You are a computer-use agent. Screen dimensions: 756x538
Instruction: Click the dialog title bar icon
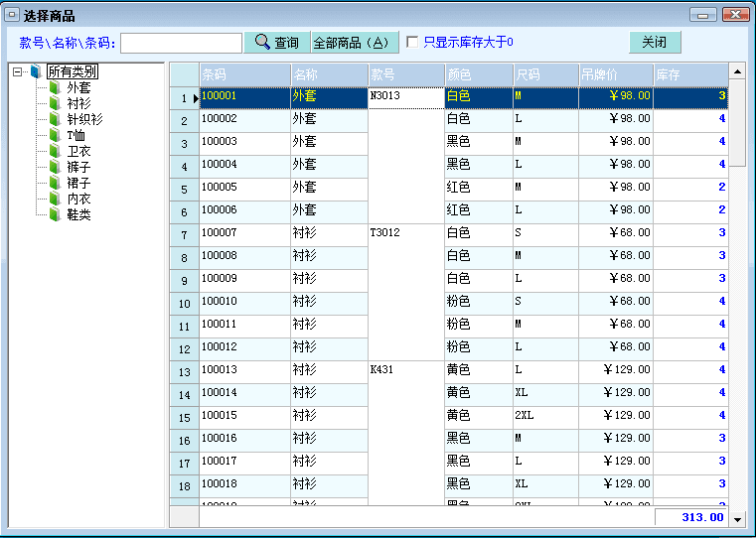pos(13,16)
